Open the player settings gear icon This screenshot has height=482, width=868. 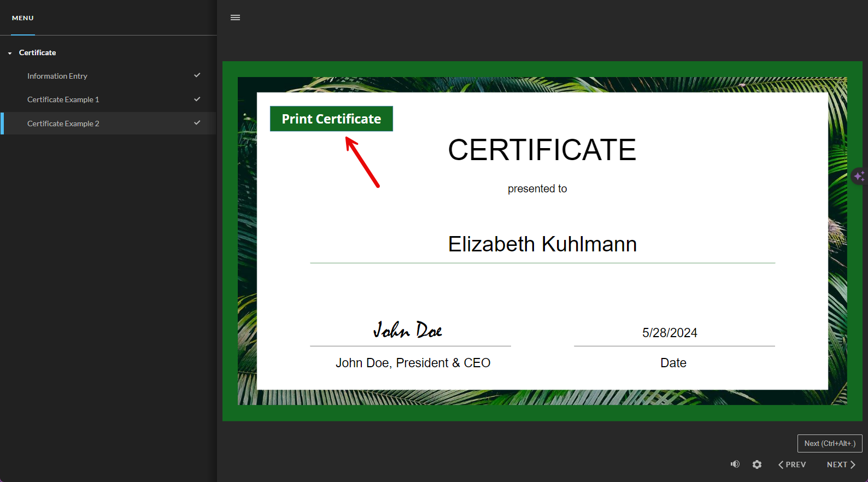pyautogui.click(x=757, y=465)
